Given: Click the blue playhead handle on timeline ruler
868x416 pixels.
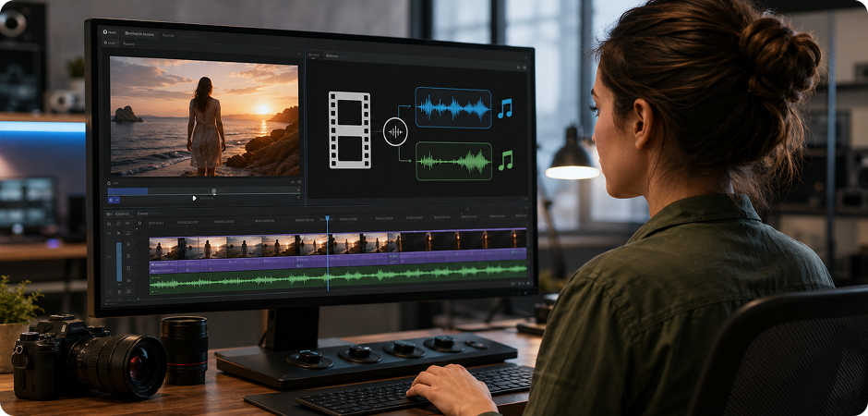Looking at the screenshot, I should click(327, 219).
